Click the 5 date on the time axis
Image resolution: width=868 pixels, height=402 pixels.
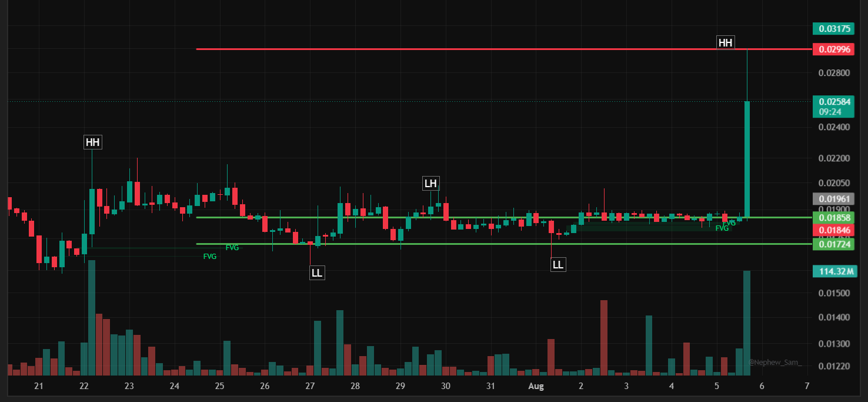coord(717,386)
